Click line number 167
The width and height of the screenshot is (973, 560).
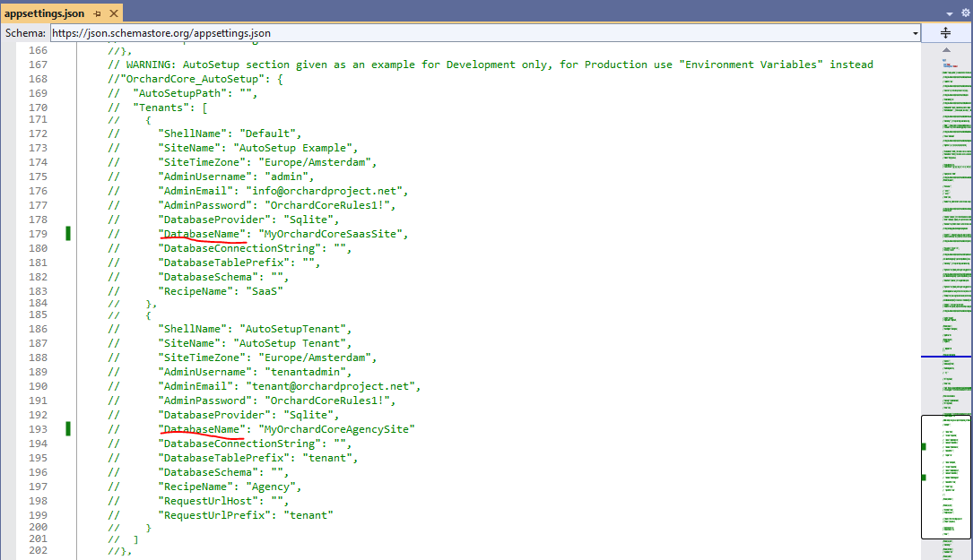(x=38, y=65)
